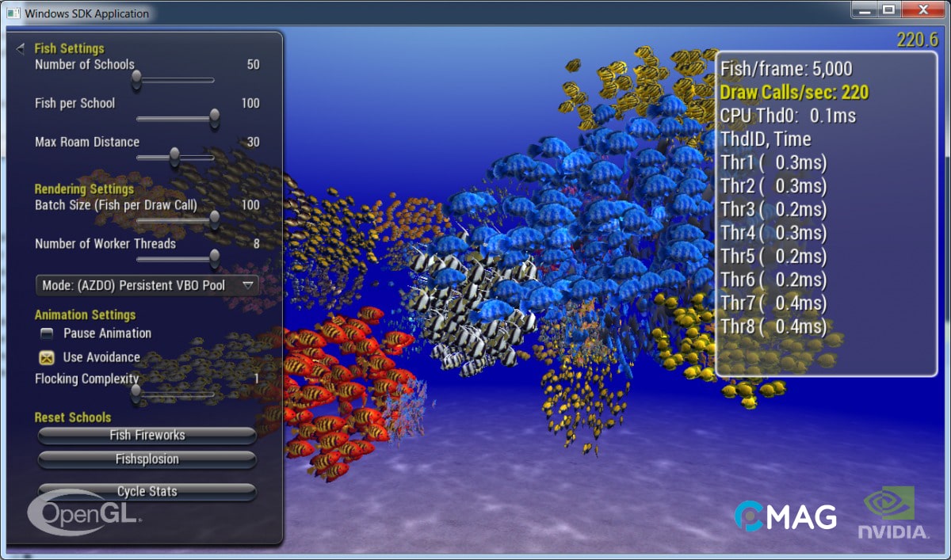Click the NVIDIA logo
Image resolution: width=951 pixels, height=560 pixels.
892,513
